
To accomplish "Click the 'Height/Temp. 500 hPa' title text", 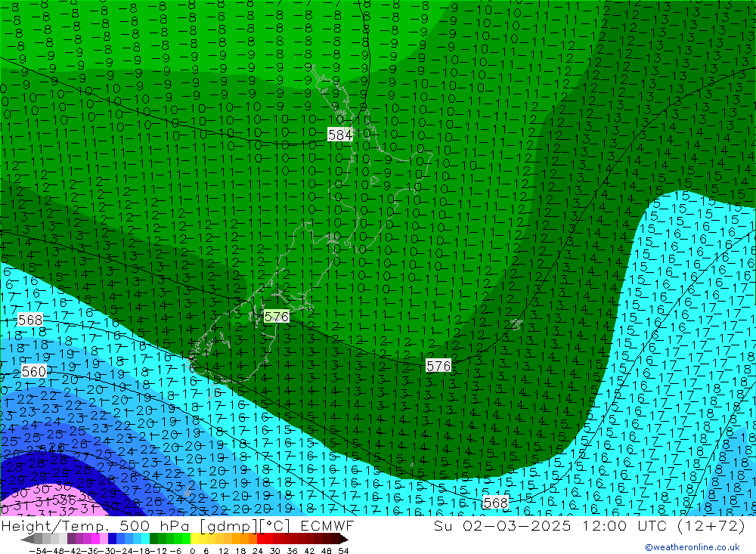I will pyautogui.click(x=97, y=525).
